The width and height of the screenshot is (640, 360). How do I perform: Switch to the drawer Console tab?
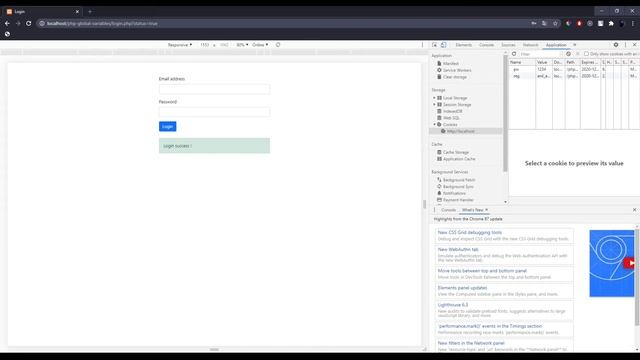(x=448, y=210)
